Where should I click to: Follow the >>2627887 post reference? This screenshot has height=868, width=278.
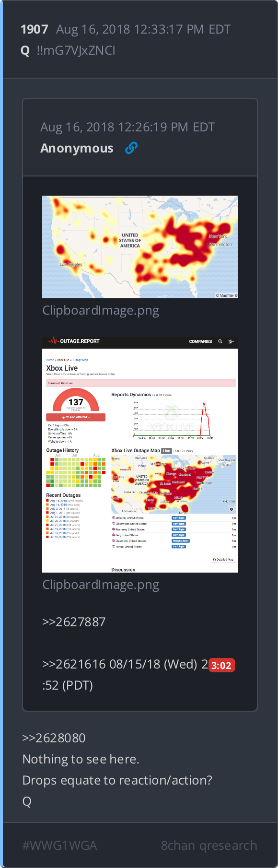click(x=74, y=622)
